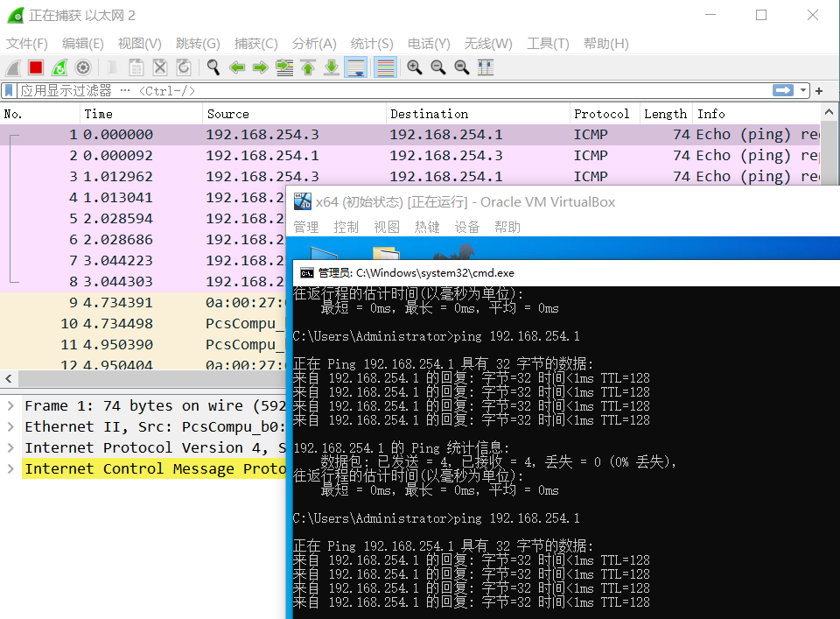Open the 电话(Y) menu
Screen dimensions: 840x619
tap(429, 44)
